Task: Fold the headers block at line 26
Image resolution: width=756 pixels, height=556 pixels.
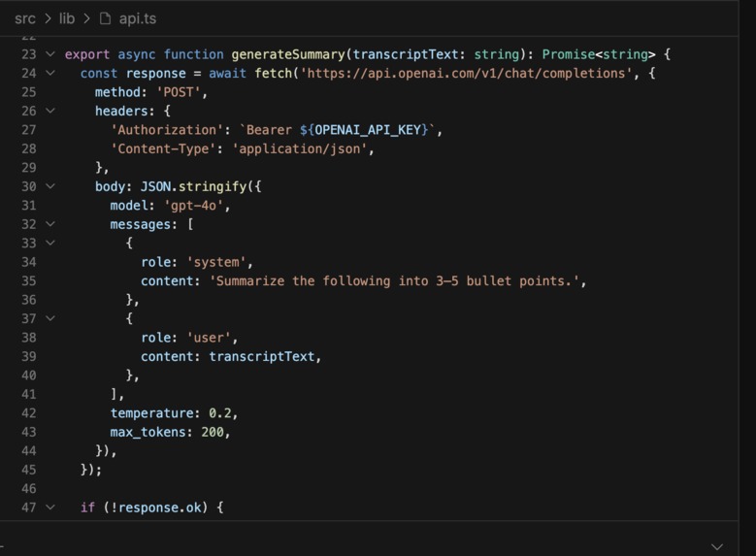Action: pyautogui.click(x=50, y=111)
